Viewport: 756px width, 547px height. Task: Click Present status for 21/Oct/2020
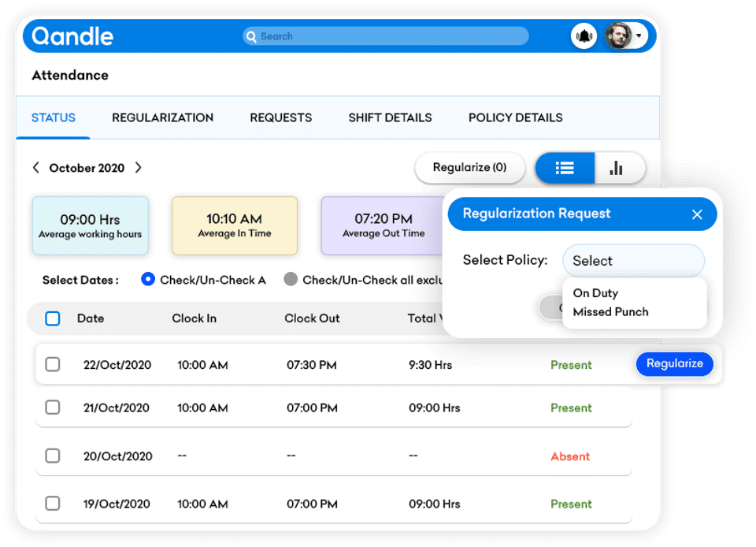571,408
